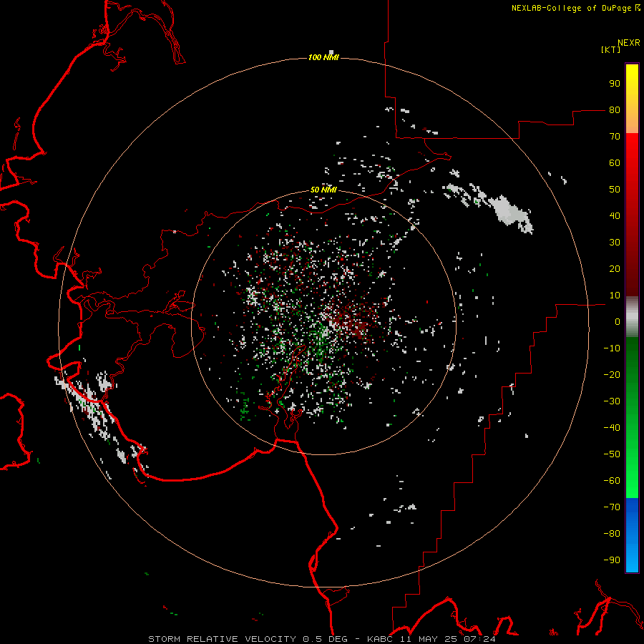Click the -70 scale value
644x644 pixels.
point(612,507)
